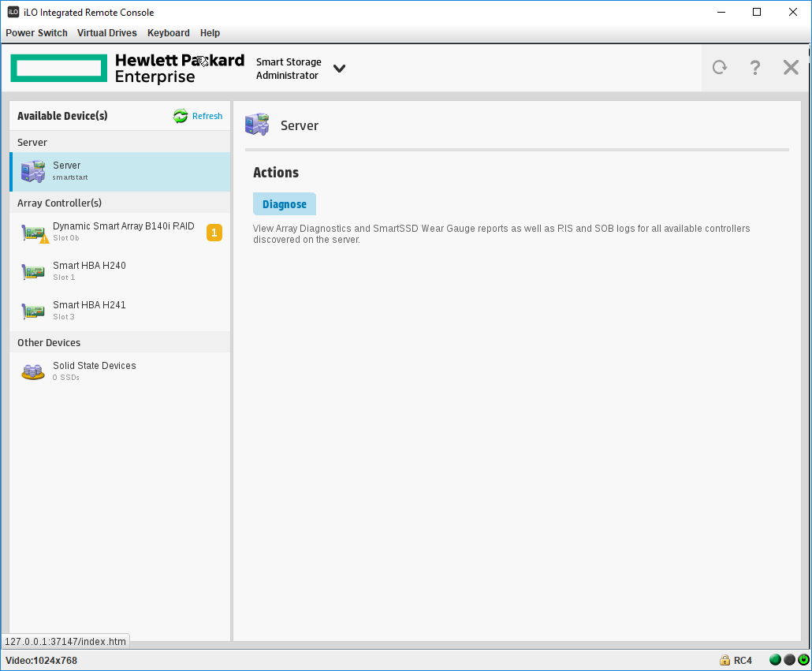
Task: Click the Video:1024x768 status text
Action: click(x=42, y=661)
